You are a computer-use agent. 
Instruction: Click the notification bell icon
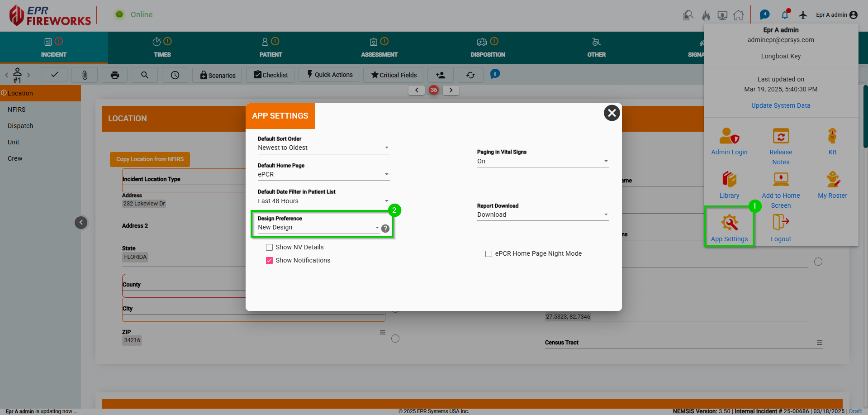[x=785, y=15]
